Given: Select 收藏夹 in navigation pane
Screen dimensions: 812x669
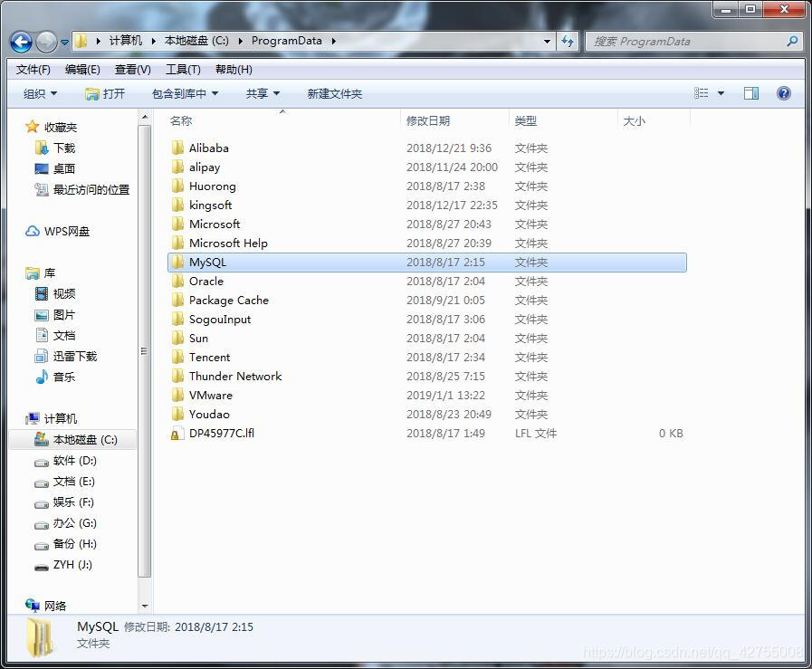Looking at the screenshot, I should coord(52,127).
